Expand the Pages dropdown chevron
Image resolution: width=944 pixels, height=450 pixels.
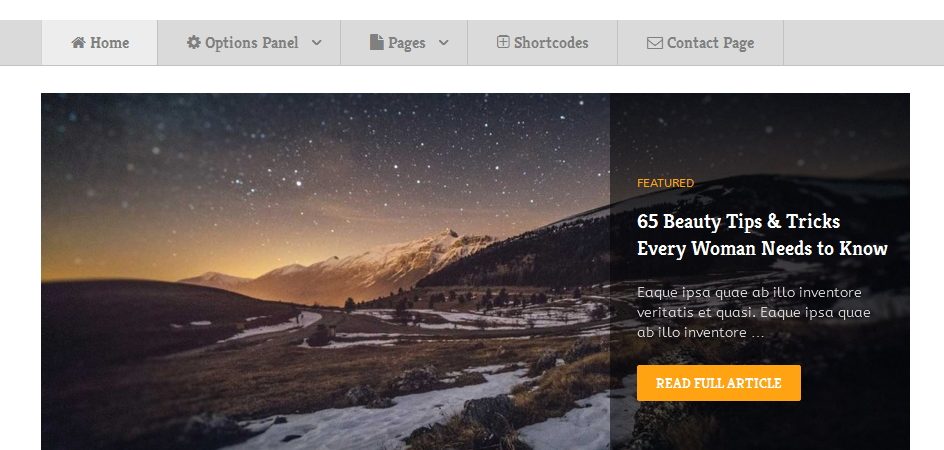[444, 43]
